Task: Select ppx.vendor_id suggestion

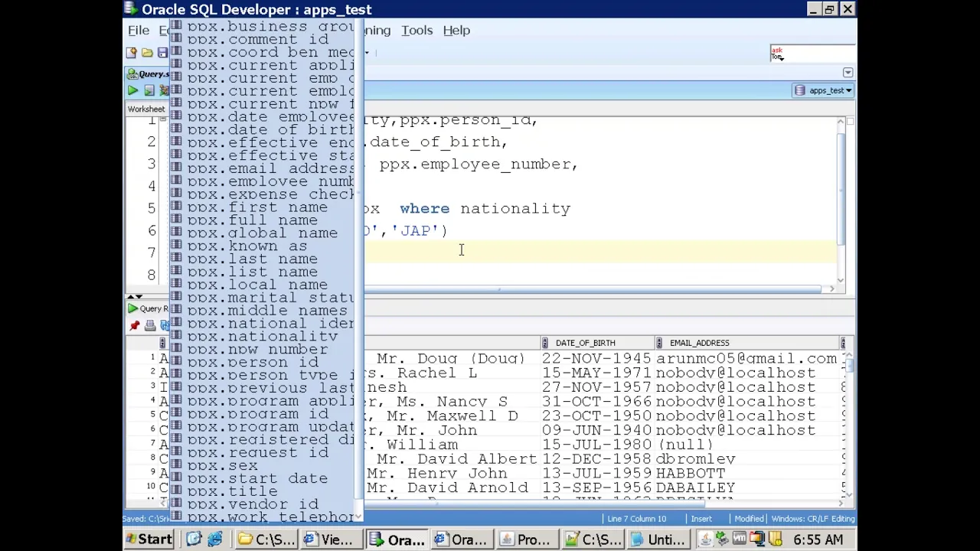Action: pyautogui.click(x=263, y=504)
